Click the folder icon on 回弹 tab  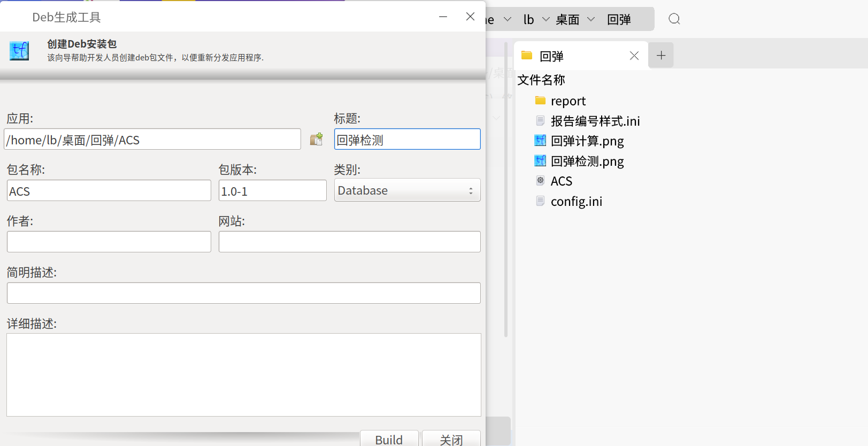click(x=527, y=55)
